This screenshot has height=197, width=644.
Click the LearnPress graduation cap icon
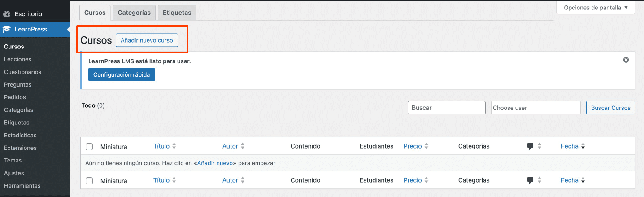click(7, 30)
